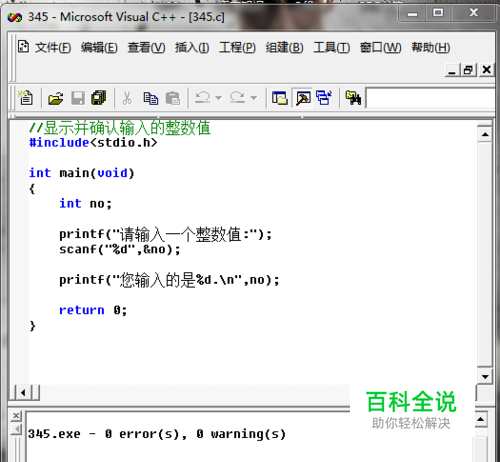Open the 编辑(E) menu

(99, 48)
